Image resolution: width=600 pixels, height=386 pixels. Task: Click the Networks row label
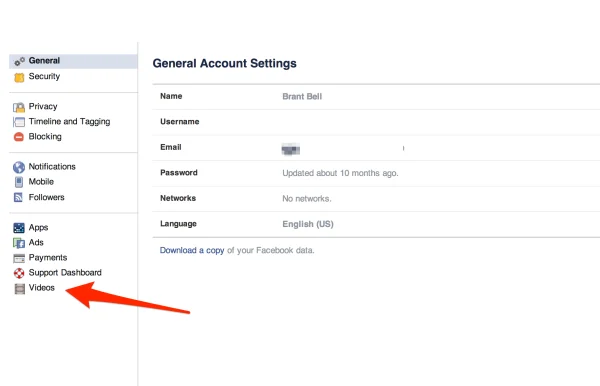(x=178, y=198)
